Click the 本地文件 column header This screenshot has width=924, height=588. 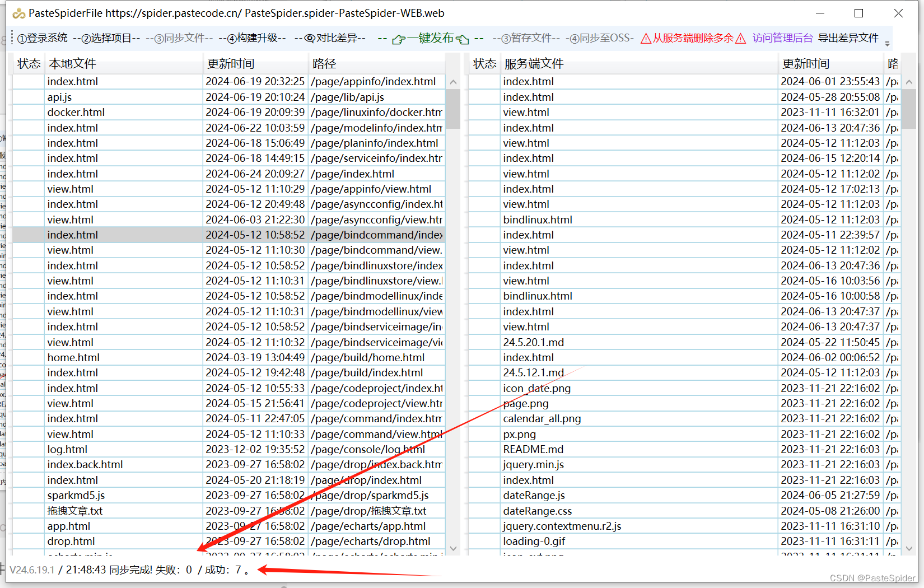[x=124, y=64]
